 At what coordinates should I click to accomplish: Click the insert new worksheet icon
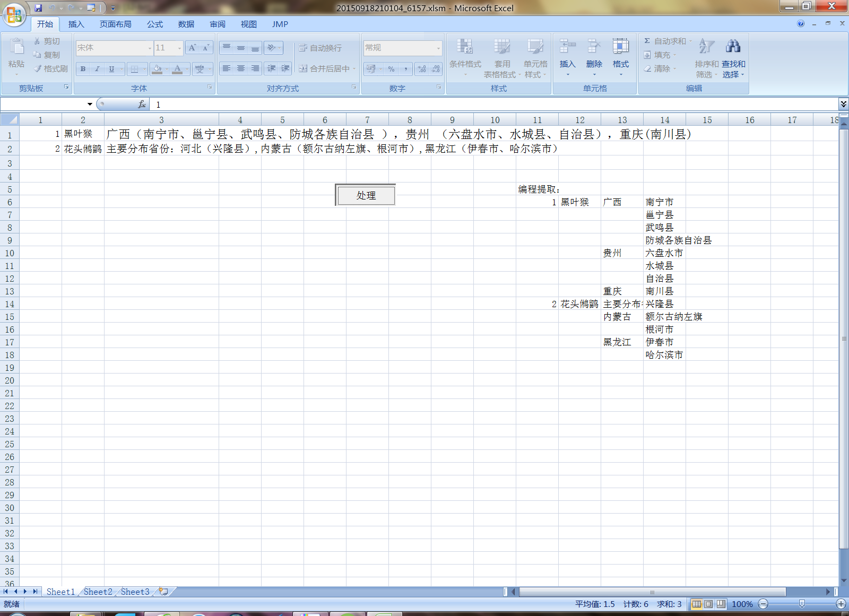pyautogui.click(x=163, y=592)
